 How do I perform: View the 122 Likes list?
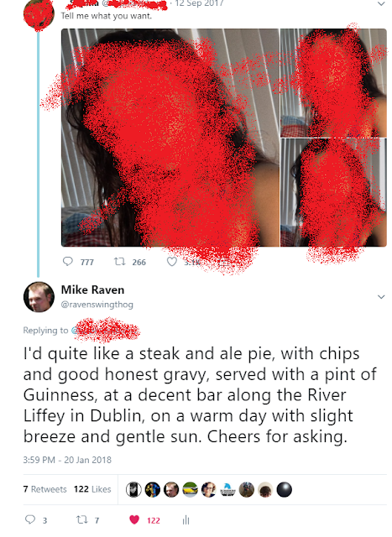(92, 489)
